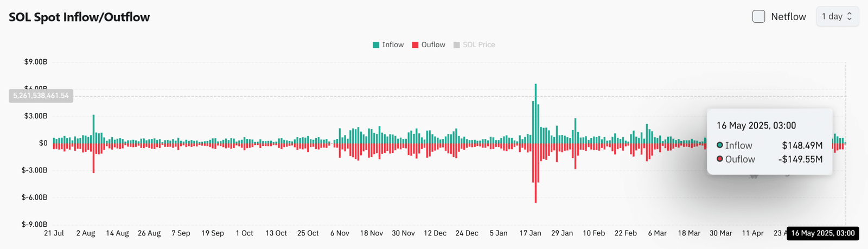
Task: Click the $3.00B y-axis label
Action: (36, 116)
